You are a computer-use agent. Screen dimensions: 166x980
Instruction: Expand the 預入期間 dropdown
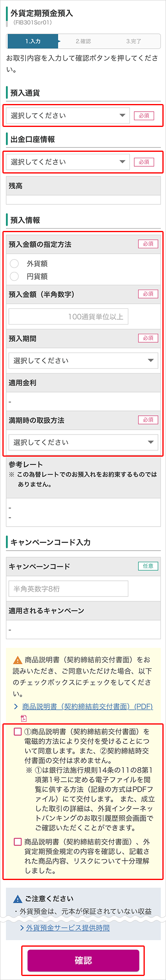click(83, 361)
